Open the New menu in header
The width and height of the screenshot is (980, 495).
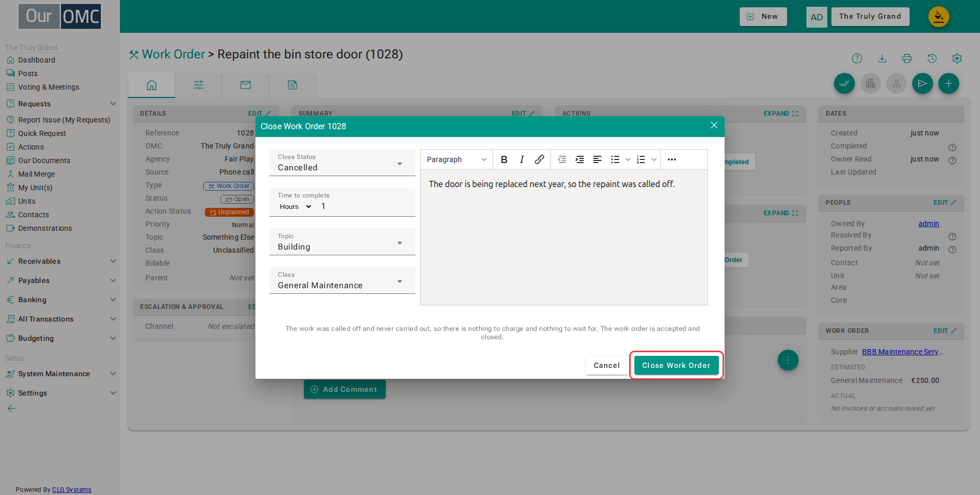pyautogui.click(x=763, y=17)
